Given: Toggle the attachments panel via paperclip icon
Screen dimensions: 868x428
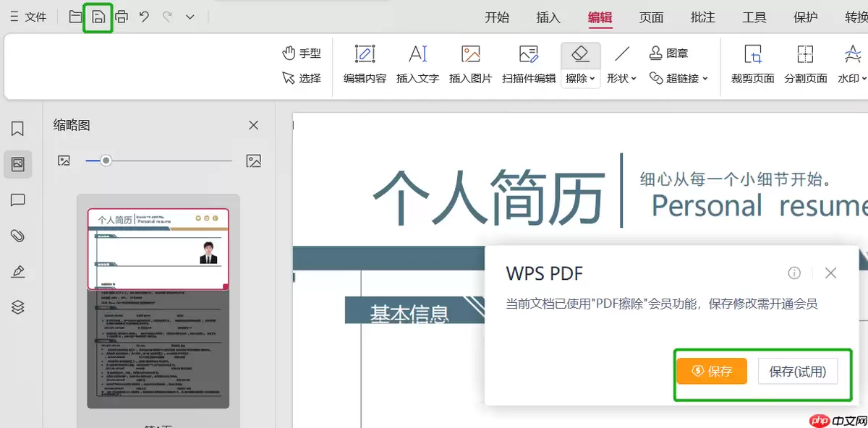Looking at the screenshot, I should pyautogui.click(x=17, y=236).
